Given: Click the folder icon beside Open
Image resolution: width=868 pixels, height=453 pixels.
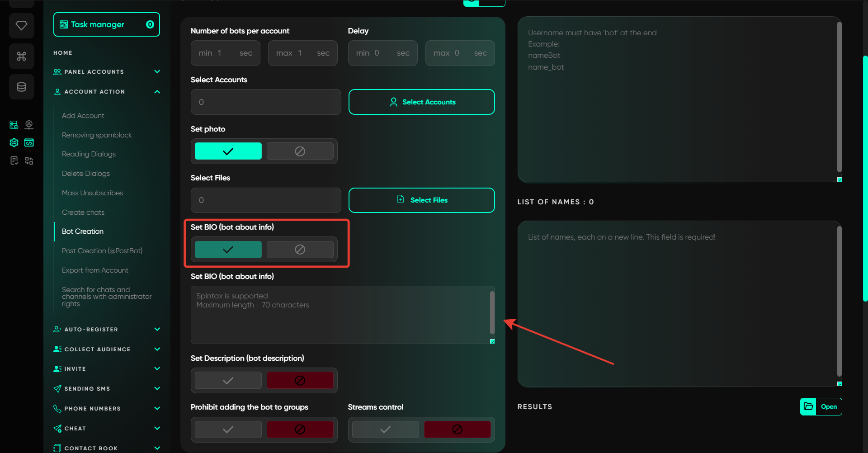Looking at the screenshot, I should 808,406.
